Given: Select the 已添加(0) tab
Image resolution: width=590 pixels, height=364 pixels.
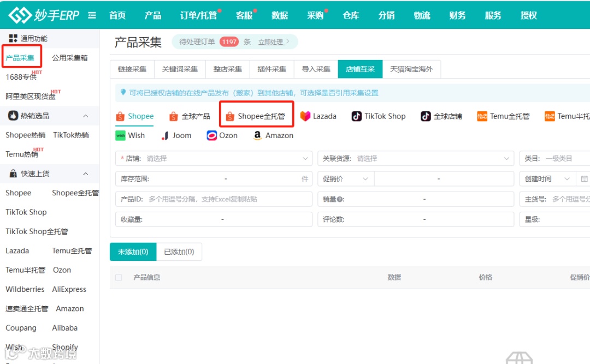Looking at the screenshot, I should coord(179,252).
